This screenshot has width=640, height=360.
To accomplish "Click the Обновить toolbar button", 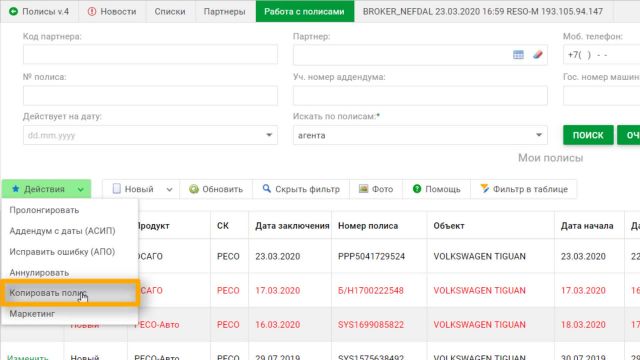I will pyautogui.click(x=216, y=189).
